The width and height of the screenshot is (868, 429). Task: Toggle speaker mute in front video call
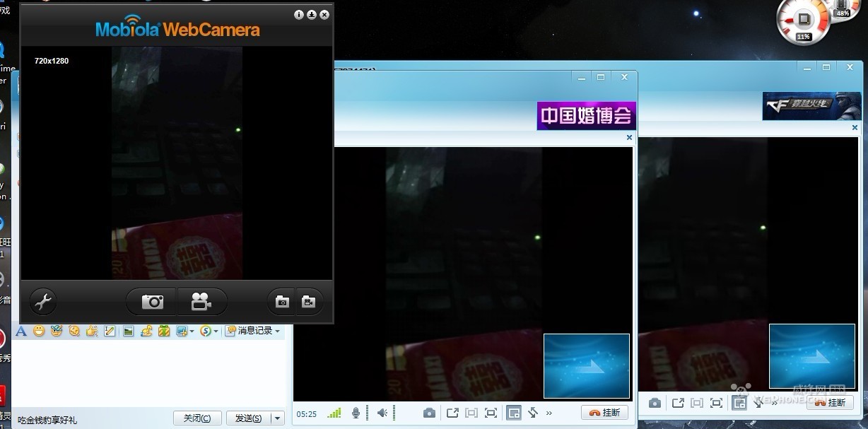[x=381, y=413]
